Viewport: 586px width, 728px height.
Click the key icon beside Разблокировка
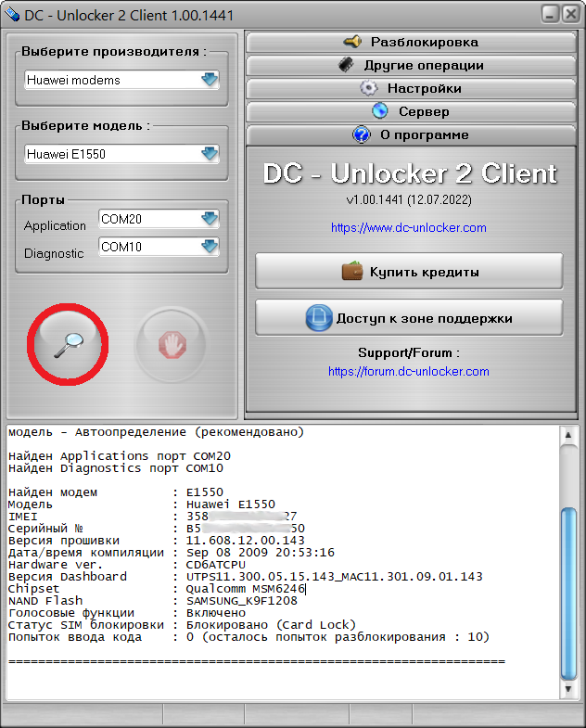pos(353,42)
